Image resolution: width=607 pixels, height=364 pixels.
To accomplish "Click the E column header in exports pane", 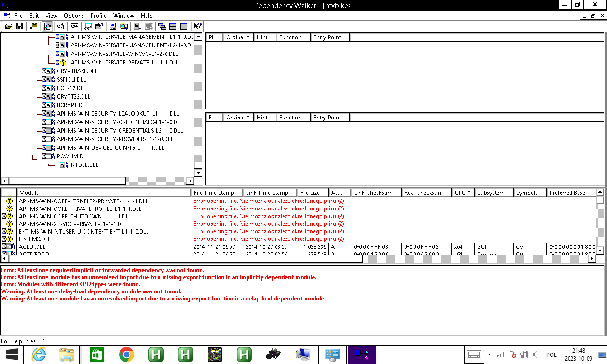I will tap(215, 118).
